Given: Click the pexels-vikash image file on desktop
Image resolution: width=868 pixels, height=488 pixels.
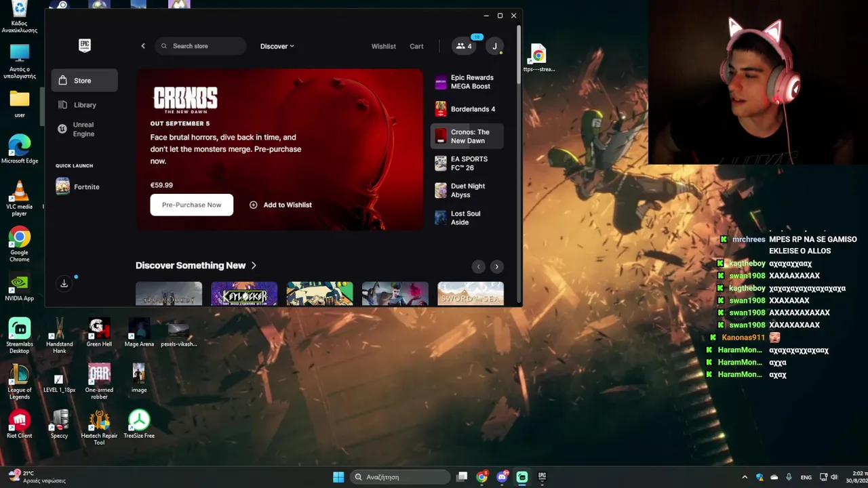Looking at the screenshot, I should point(178,332).
